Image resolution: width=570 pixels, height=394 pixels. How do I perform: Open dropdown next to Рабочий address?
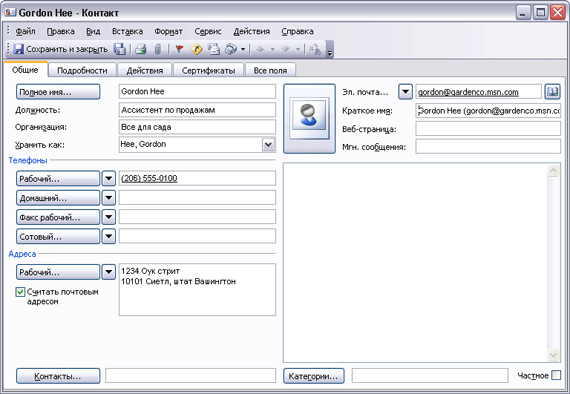pos(108,272)
